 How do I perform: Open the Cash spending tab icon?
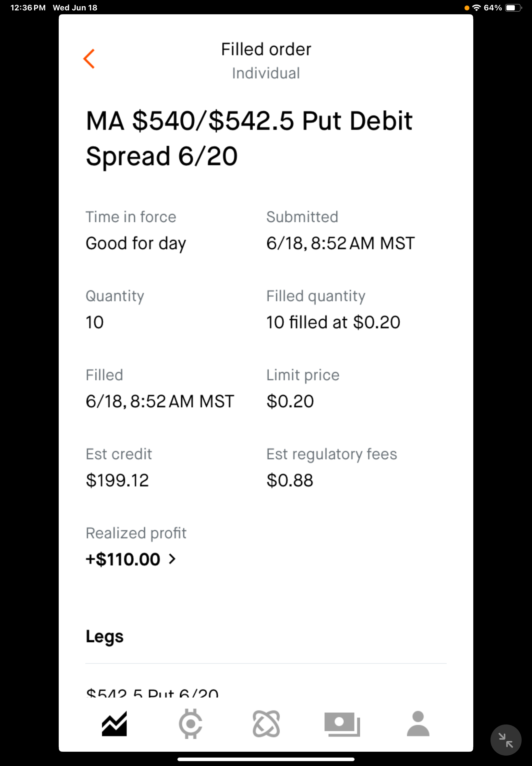[342, 724]
